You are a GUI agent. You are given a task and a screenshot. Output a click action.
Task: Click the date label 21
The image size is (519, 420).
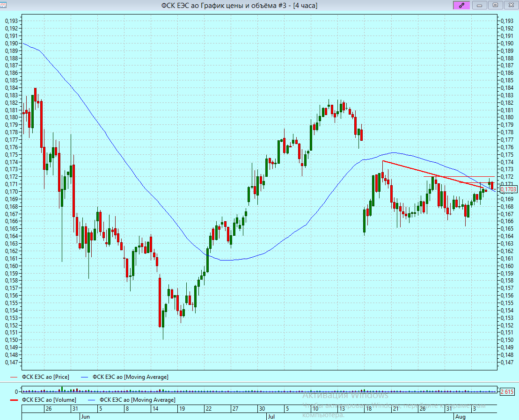[x=395, y=408]
